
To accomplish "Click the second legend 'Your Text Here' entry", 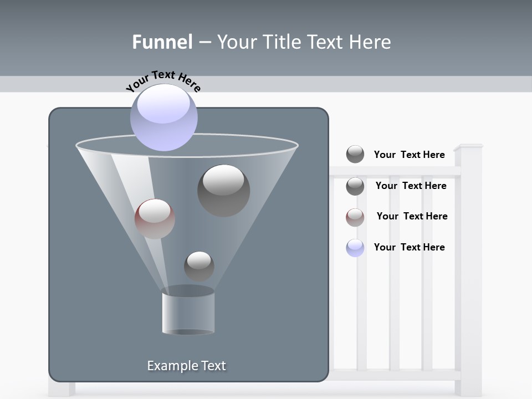I will tap(411, 186).
